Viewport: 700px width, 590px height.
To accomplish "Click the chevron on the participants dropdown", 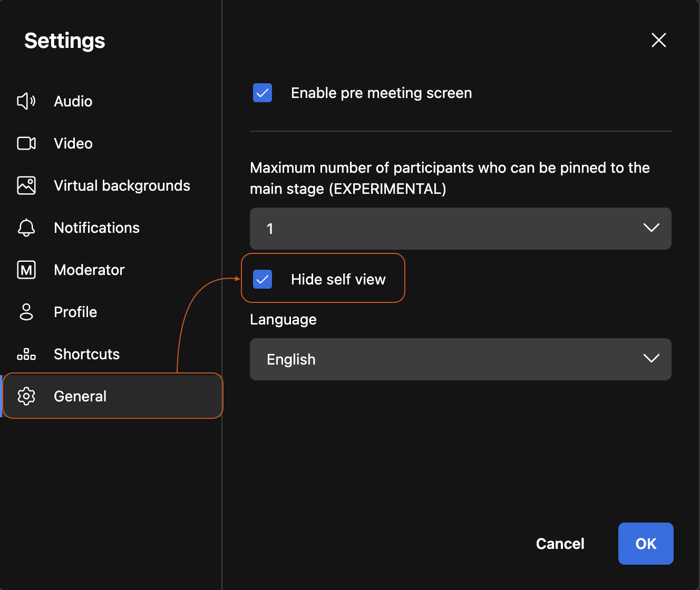I will tap(652, 228).
